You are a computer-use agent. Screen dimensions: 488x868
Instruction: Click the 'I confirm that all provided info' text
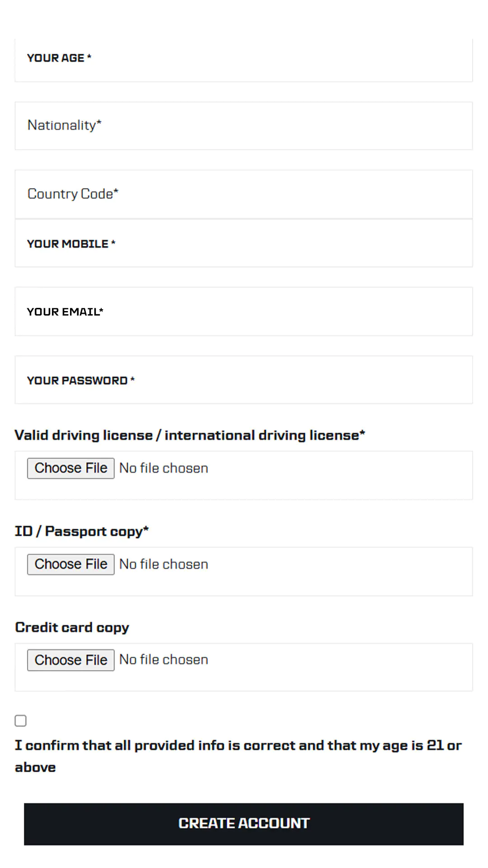coord(238,745)
